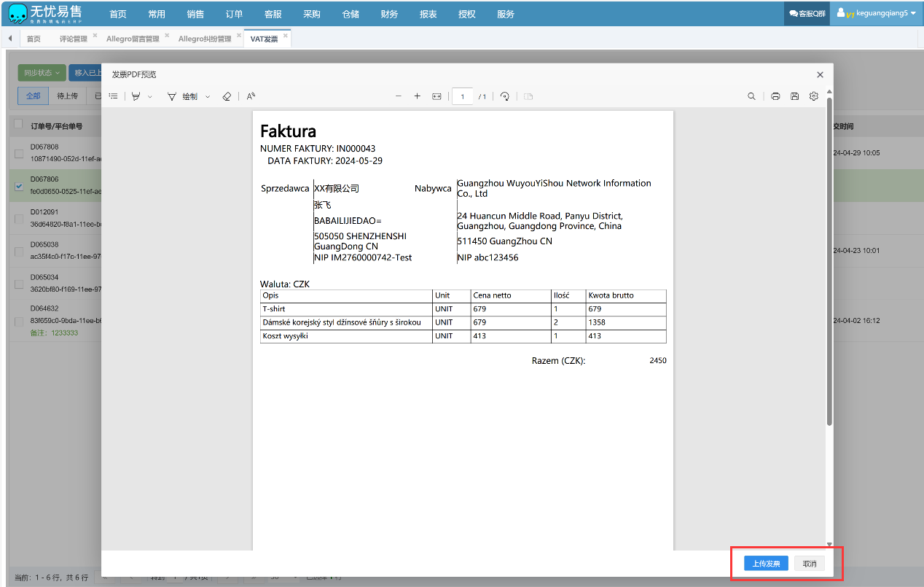Open the keguangqiang5 user account dropdown
This screenshot has width=924, height=587.
point(877,13)
